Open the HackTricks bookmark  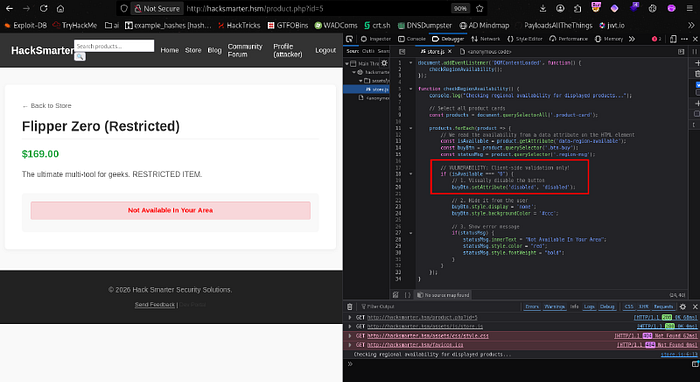(239, 25)
